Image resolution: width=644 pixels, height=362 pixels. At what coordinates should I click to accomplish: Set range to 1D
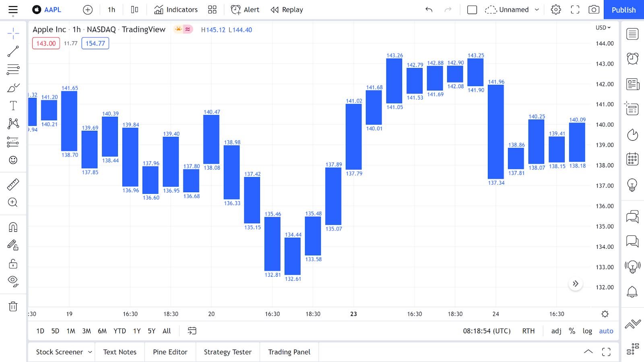(x=40, y=331)
